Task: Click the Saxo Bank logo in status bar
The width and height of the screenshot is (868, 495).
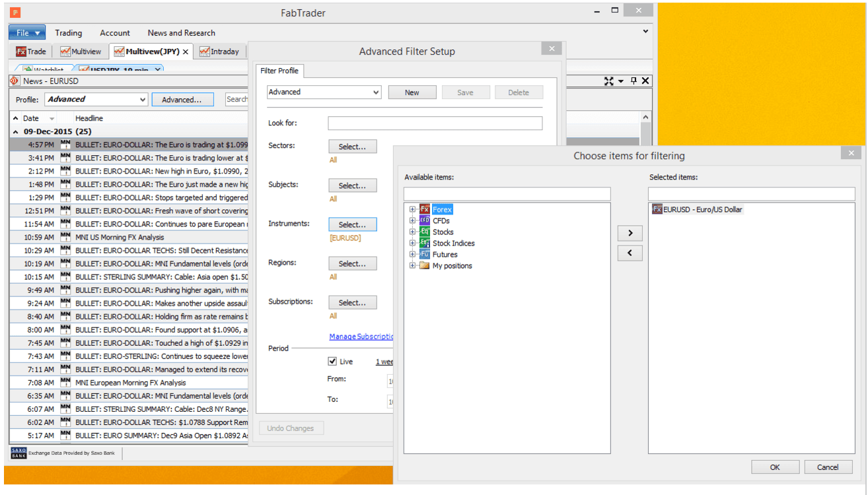Action: pyautogui.click(x=18, y=453)
